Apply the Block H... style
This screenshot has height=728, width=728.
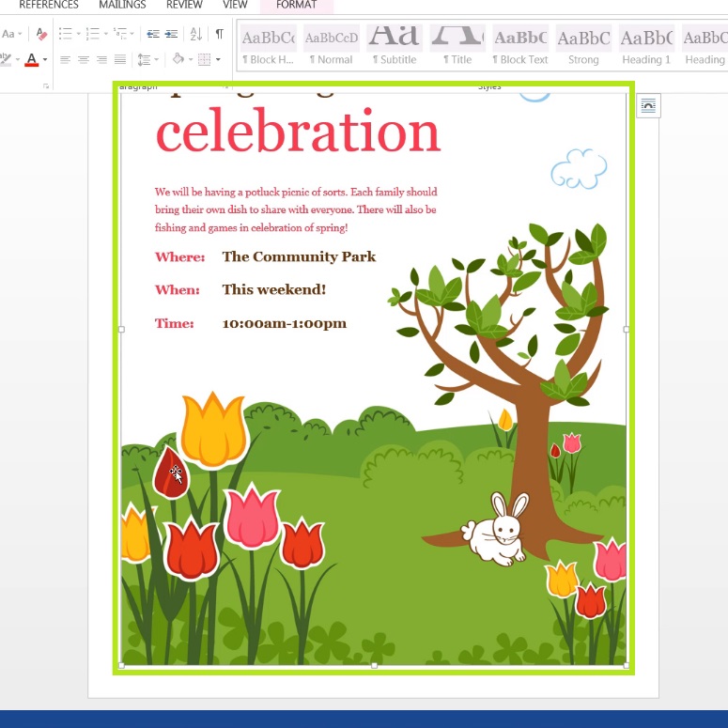click(268, 46)
